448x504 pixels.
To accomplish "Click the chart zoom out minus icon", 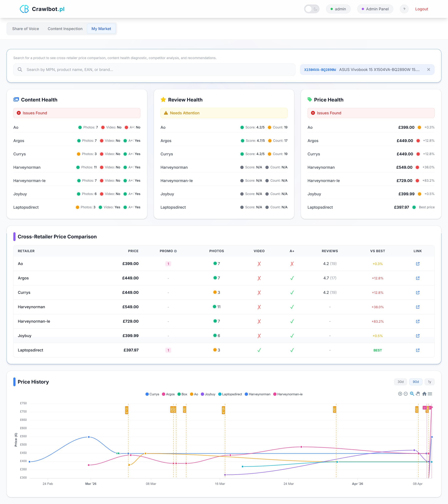I will pyautogui.click(x=406, y=394).
